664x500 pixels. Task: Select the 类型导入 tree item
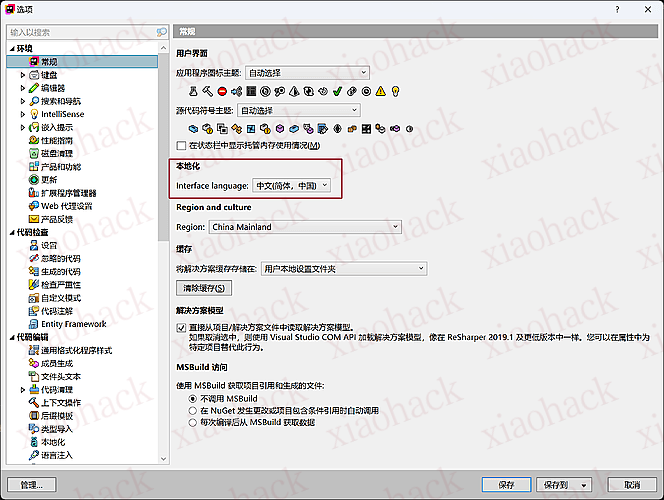57,429
